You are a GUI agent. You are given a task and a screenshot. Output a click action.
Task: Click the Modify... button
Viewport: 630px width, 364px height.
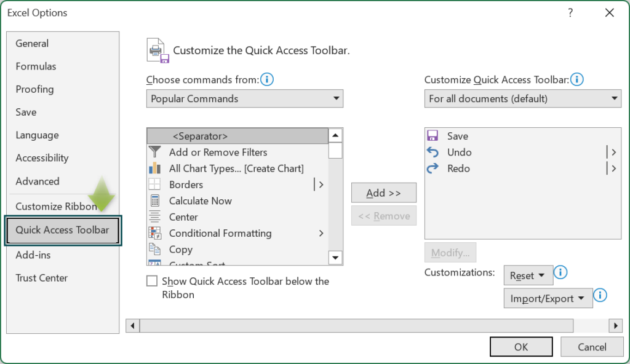(450, 253)
